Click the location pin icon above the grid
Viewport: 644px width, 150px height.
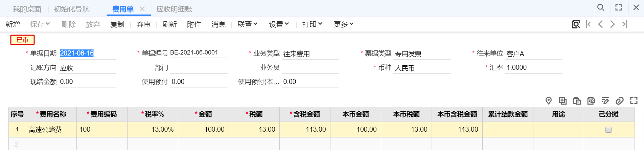click(x=549, y=101)
